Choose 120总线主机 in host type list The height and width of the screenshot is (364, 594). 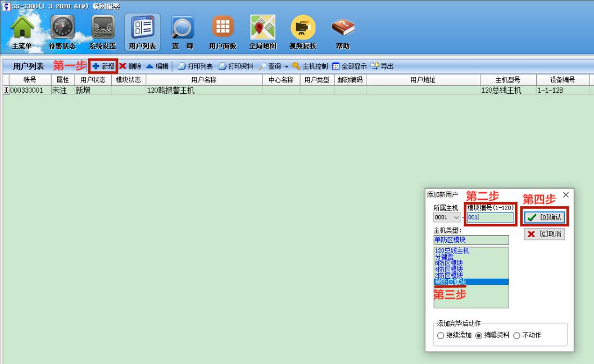pos(452,251)
